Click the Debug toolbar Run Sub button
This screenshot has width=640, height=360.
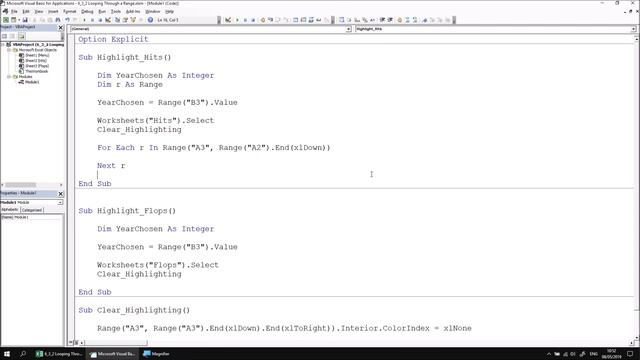pyautogui.click(x=237, y=20)
